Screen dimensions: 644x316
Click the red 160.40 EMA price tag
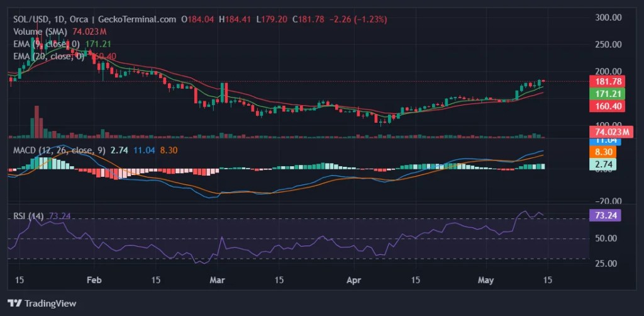(608, 106)
